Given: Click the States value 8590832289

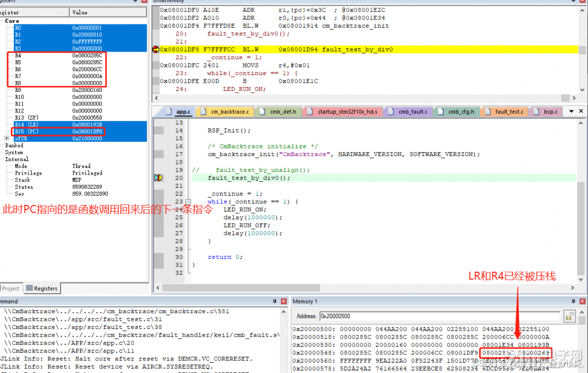Looking at the screenshot, I should click(87, 187).
